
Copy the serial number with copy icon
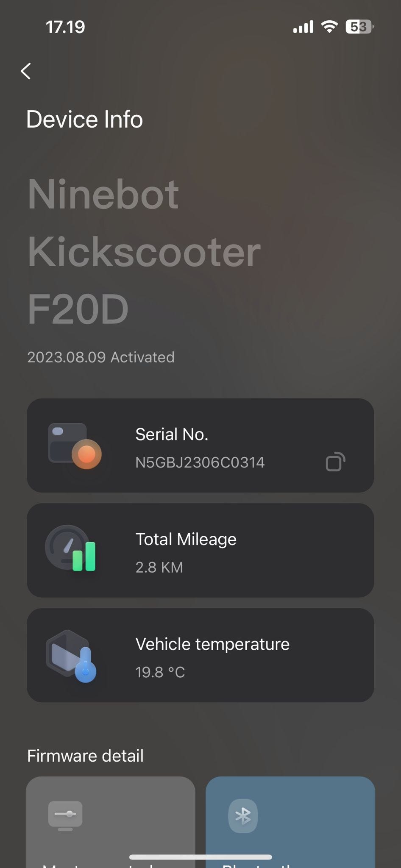[x=335, y=462]
